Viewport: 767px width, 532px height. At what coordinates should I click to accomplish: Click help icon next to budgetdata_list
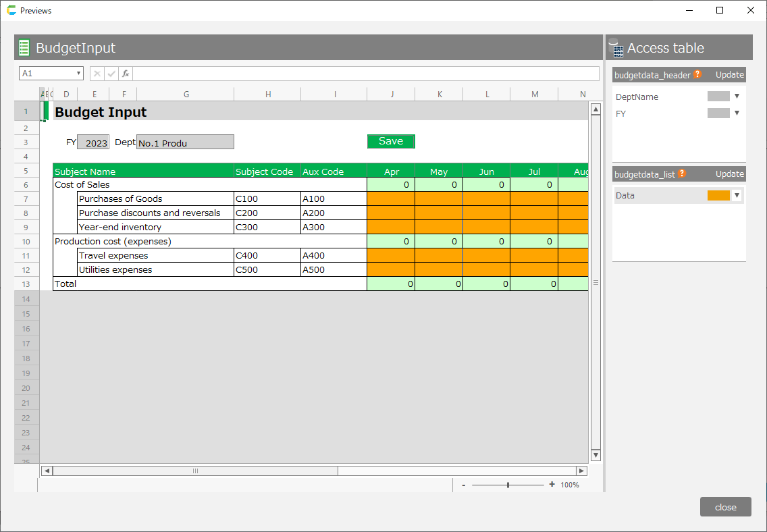click(682, 174)
